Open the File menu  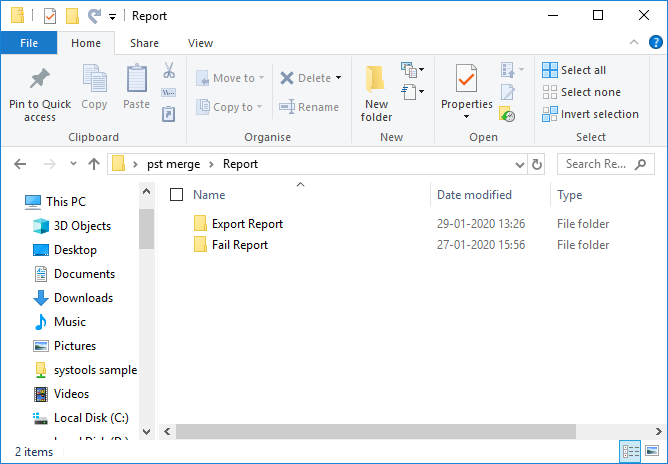(29, 43)
